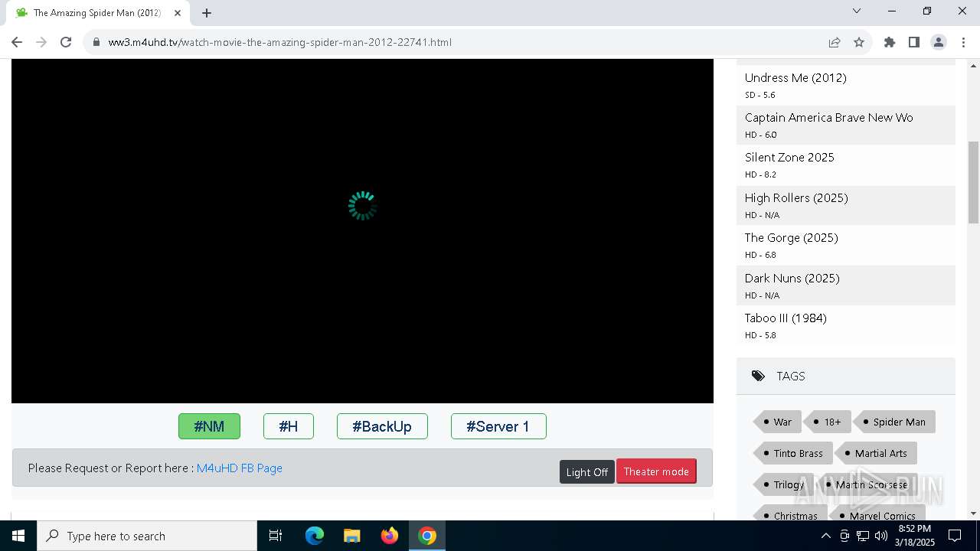Open a new tab with the plus button
Image resolution: width=980 pixels, height=551 pixels.
click(207, 13)
